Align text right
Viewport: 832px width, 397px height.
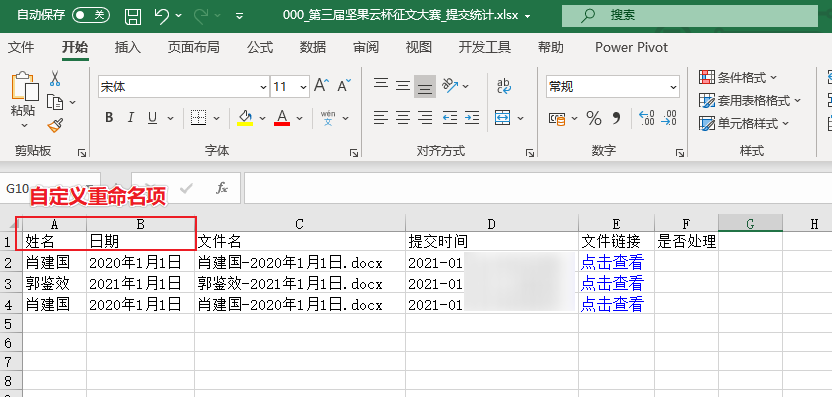[x=425, y=118]
